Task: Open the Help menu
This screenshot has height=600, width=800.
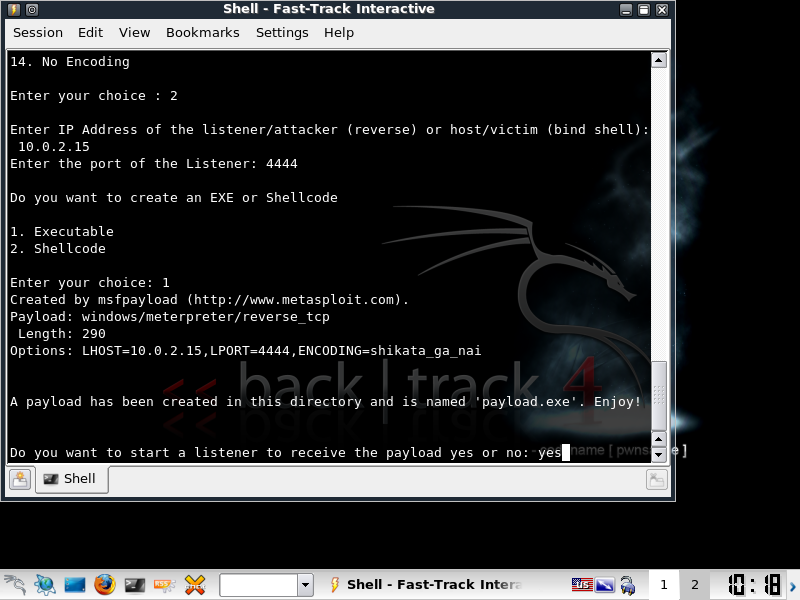Action: point(339,33)
